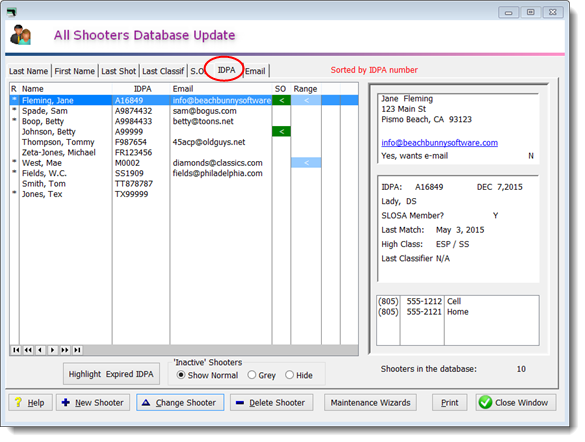This screenshot has height=442, width=585.
Task: Click the Highlight Expired IDPA button
Action: tap(111, 374)
